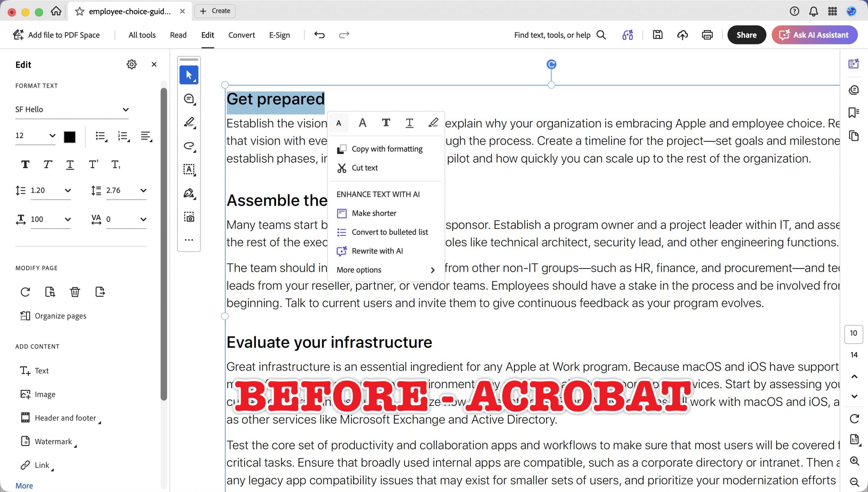Open the comments panel on right rail
The image size is (868, 492).
pos(854,90)
